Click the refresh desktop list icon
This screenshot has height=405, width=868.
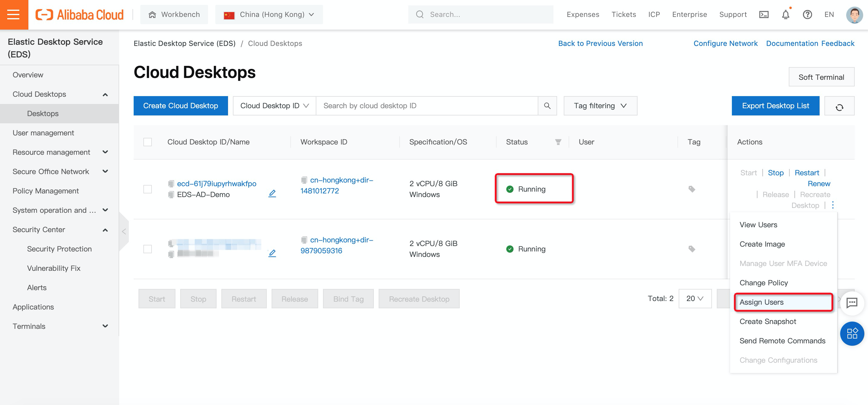(839, 106)
